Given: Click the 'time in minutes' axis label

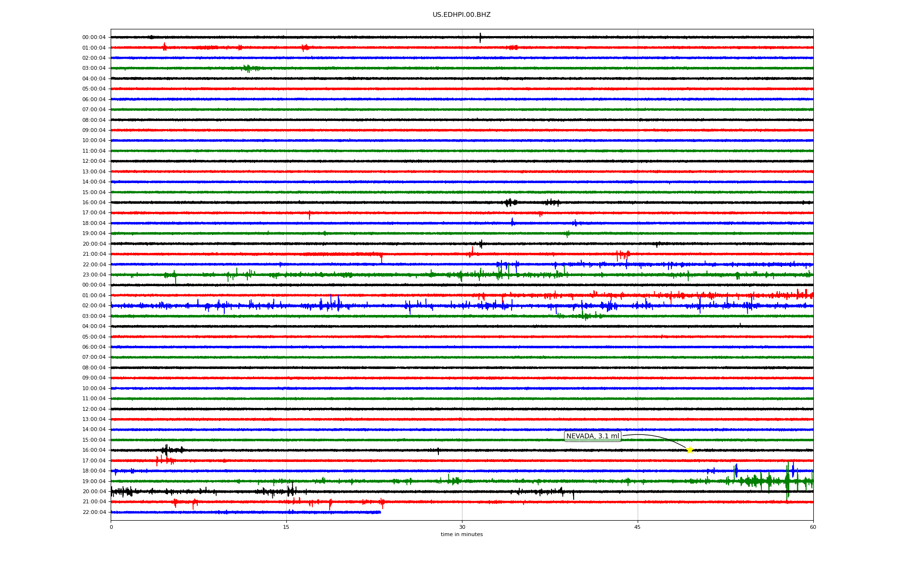Looking at the screenshot, I should point(462,535).
